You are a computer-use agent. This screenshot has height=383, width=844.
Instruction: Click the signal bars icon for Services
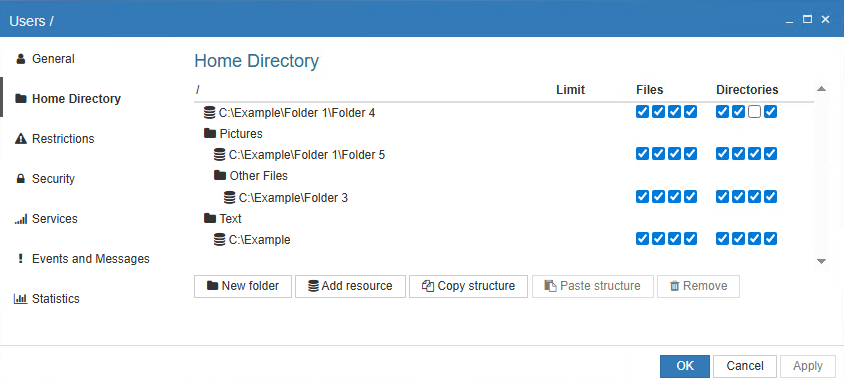click(x=20, y=219)
